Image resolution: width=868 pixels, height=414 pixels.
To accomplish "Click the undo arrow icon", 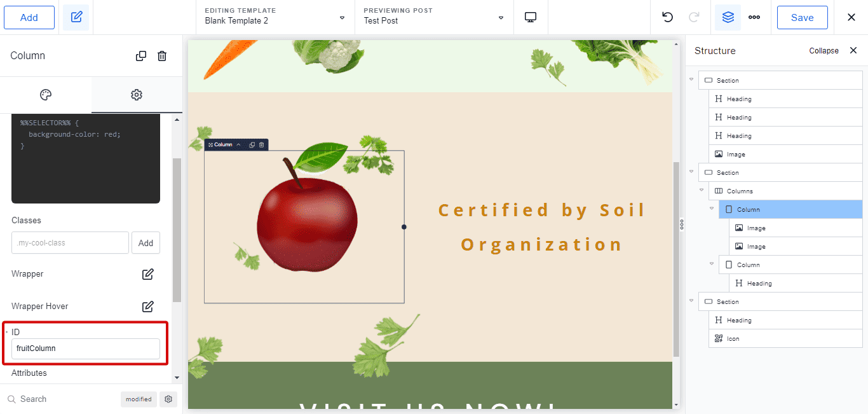I will click(667, 17).
